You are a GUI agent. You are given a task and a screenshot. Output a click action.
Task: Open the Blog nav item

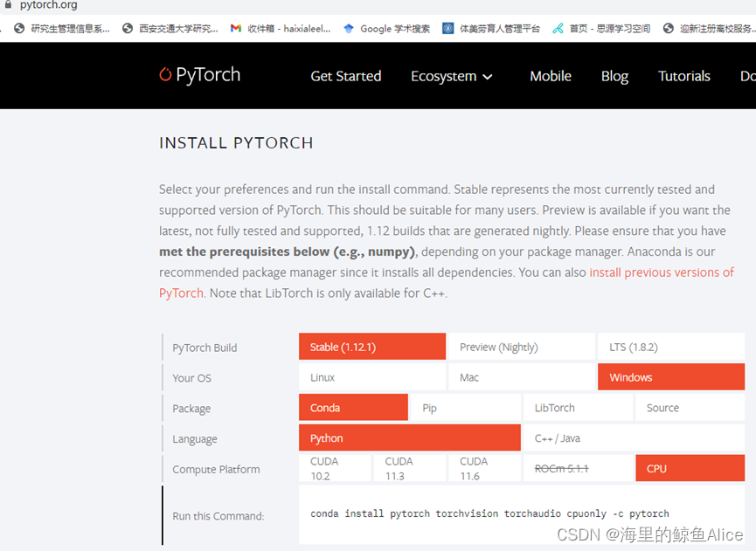[x=614, y=76]
